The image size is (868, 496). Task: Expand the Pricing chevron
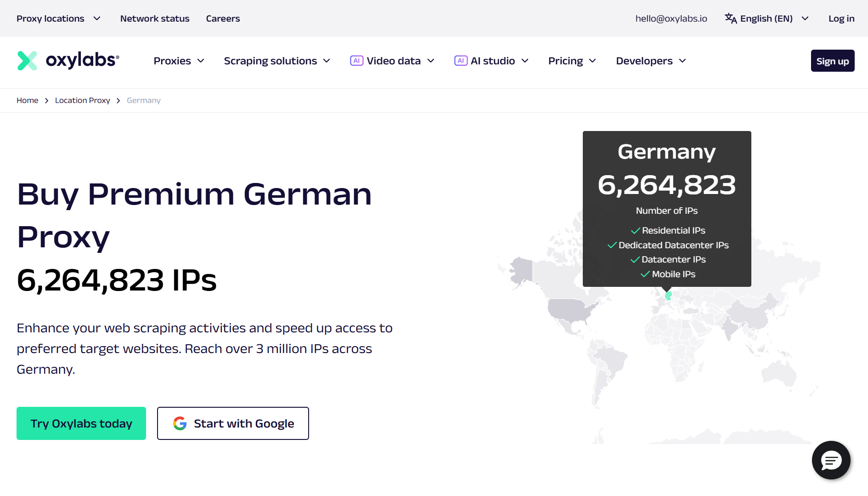592,61
